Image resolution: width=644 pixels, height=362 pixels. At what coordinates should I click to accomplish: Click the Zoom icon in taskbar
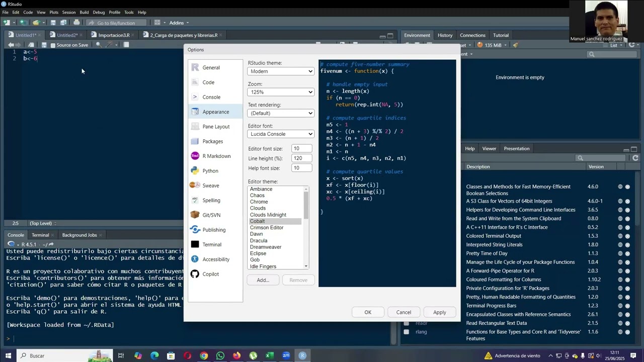click(x=286, y=355)
